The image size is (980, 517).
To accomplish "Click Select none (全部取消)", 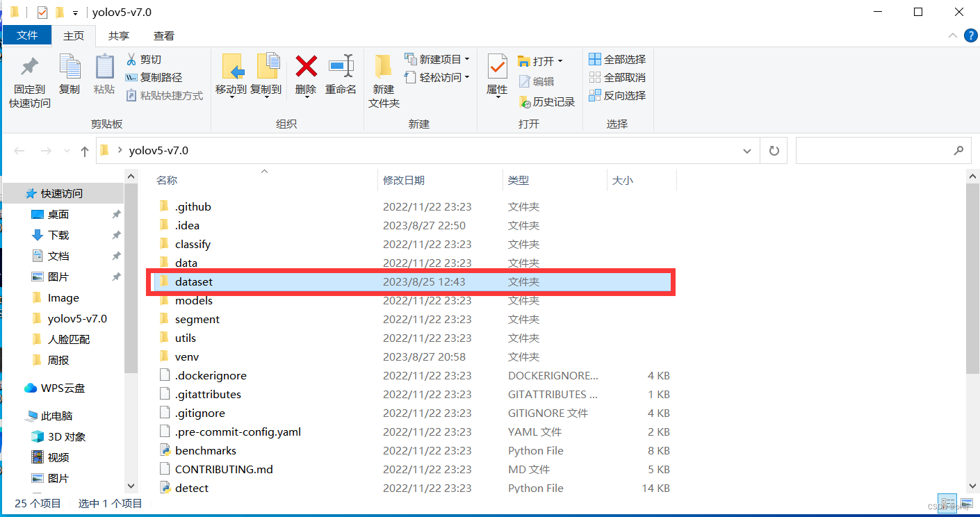I will [x=617, y=77].
